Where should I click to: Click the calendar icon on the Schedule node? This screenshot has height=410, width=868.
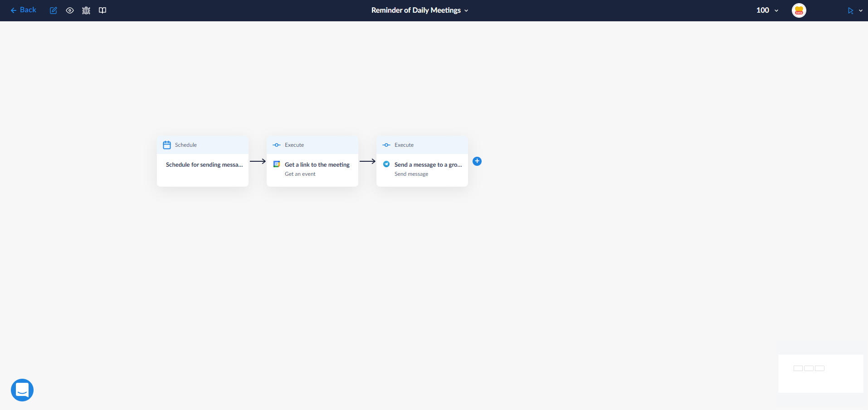click(167, 145)
